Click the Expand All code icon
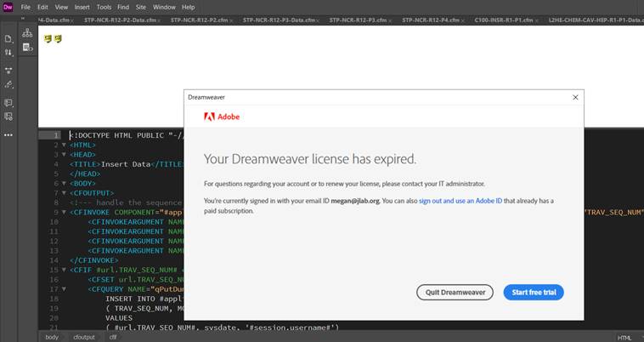Viewport: 644px width, 342px height. point(8,71)
